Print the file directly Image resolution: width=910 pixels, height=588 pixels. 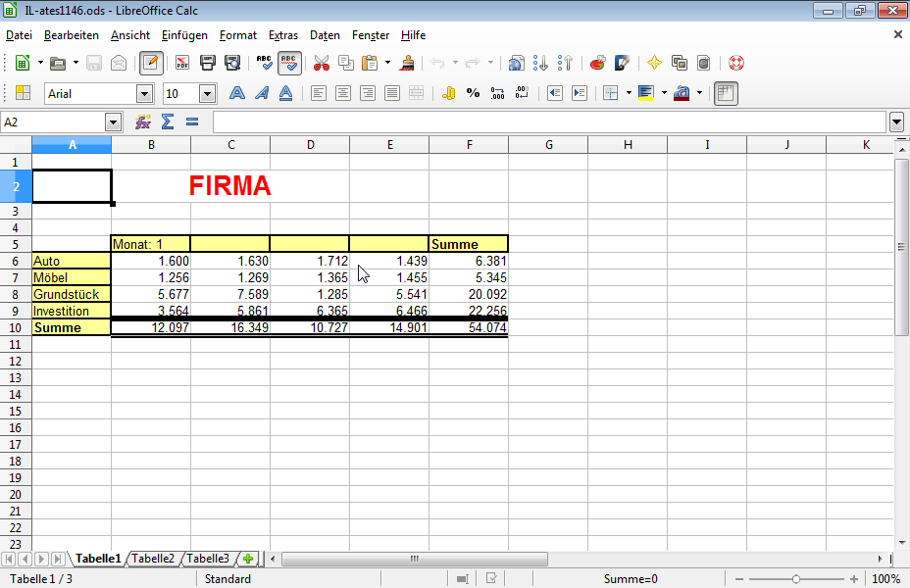tap(207, 63)
